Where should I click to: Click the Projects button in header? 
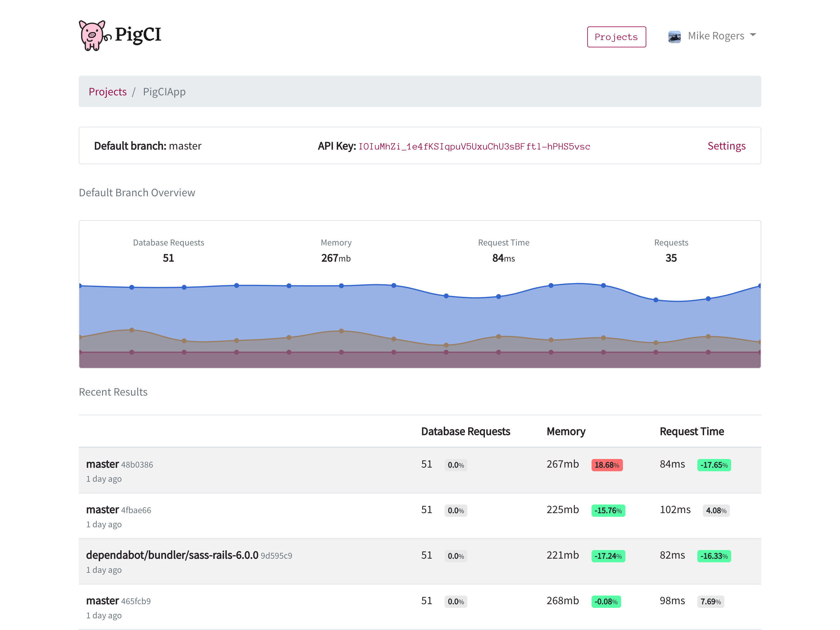616,37
